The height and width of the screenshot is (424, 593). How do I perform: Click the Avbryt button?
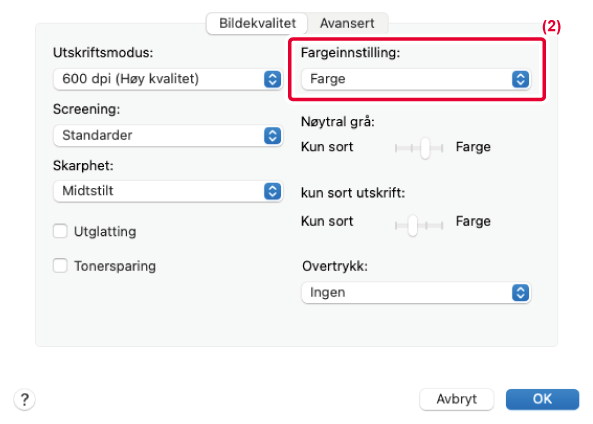coord(456,399)
